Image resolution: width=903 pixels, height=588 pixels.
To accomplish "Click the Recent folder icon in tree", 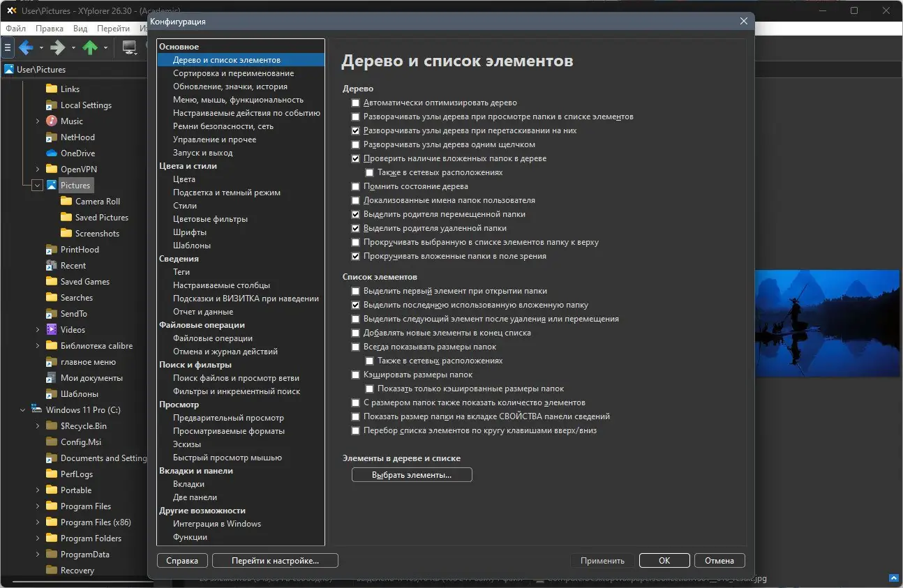I will coord(51,266).
